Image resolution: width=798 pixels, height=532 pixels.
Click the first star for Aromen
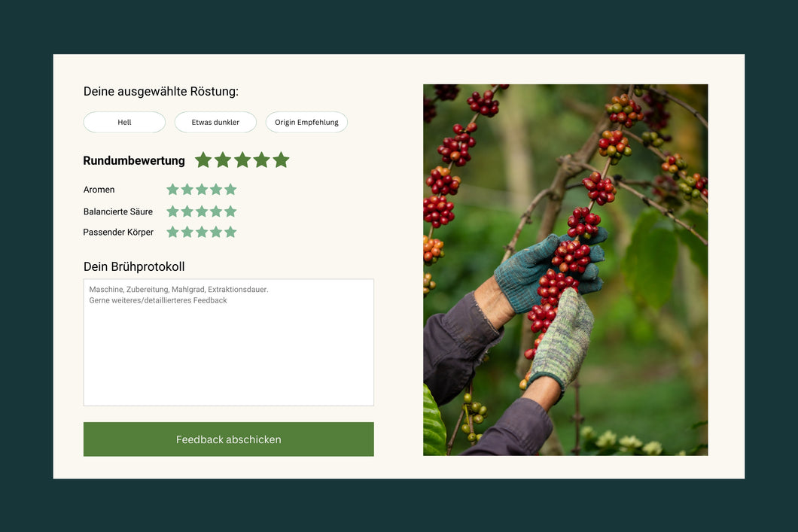[x=172, y=190]
